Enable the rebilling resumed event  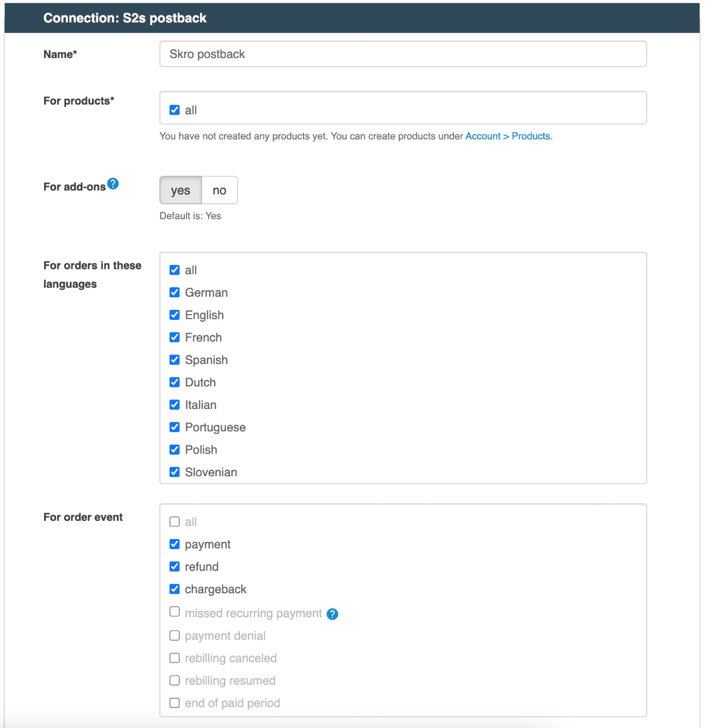tap(174, 681)
